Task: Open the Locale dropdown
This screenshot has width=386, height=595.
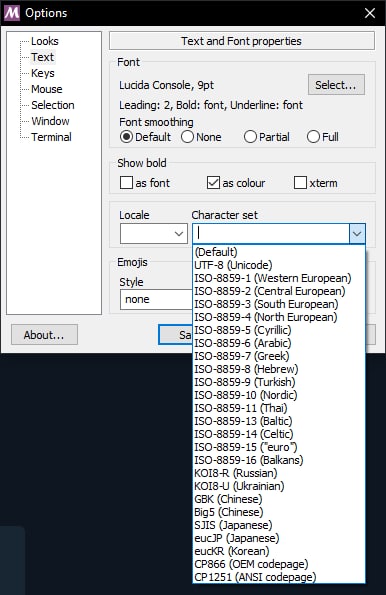Action: (154, 233)
